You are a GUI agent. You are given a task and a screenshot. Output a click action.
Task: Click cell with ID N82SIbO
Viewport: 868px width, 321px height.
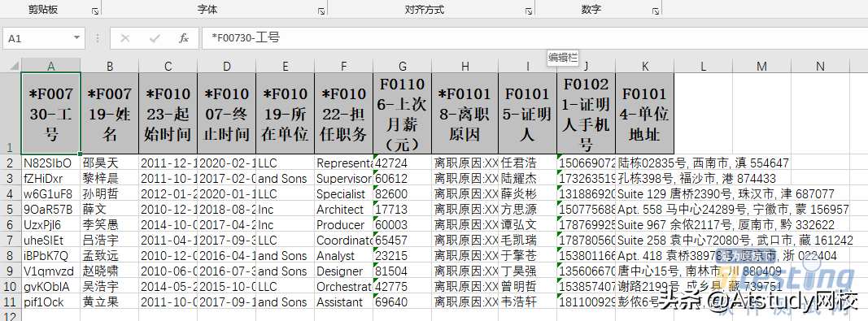[x=51, y=163]
